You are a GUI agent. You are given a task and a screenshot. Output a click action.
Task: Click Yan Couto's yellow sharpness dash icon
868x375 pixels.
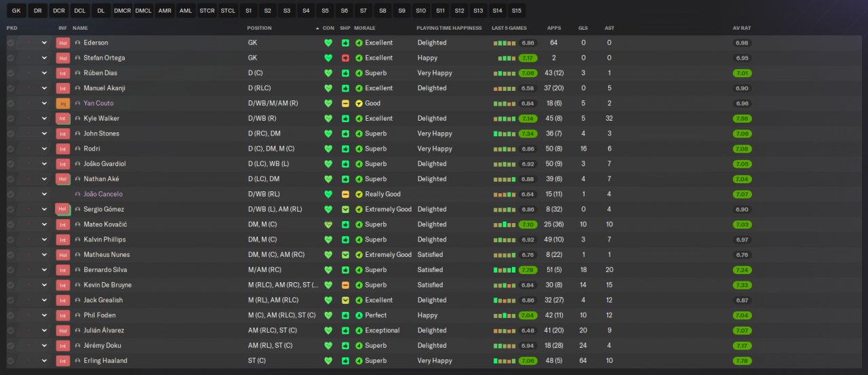point(345,103)
